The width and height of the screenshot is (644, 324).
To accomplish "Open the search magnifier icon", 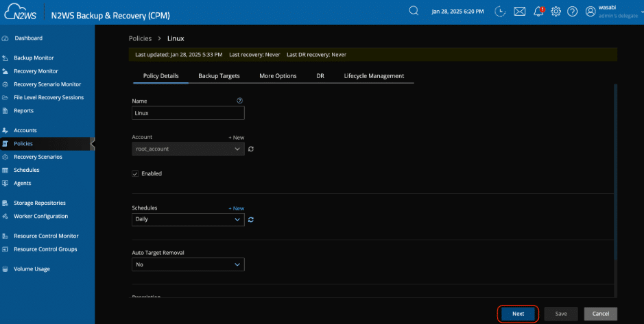I will tap(414, 11).
